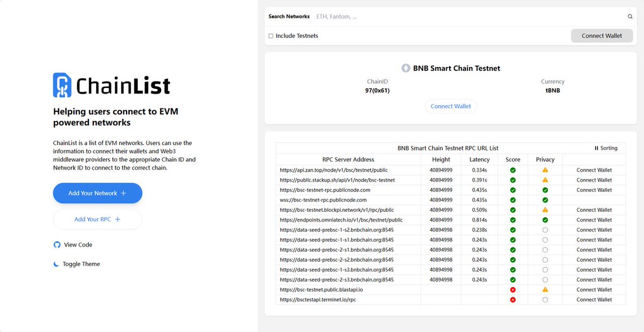
Task: Click the RPC Server Address column header
Action: (x=348, y=159)
